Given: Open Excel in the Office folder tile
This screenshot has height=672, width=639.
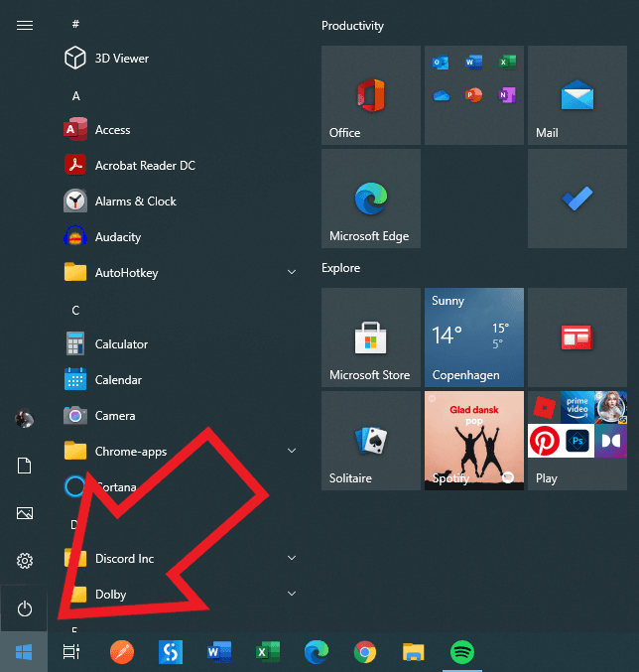Looking at the screenshot, I should [507, 63].
